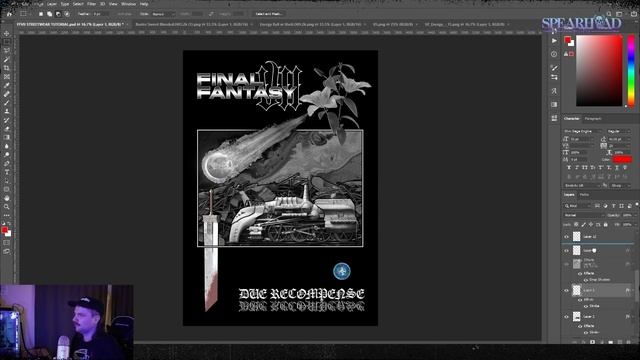Collapse effects of selected Layer 3
The width and height of the screenshot is (640, 360).
point(632,291)
